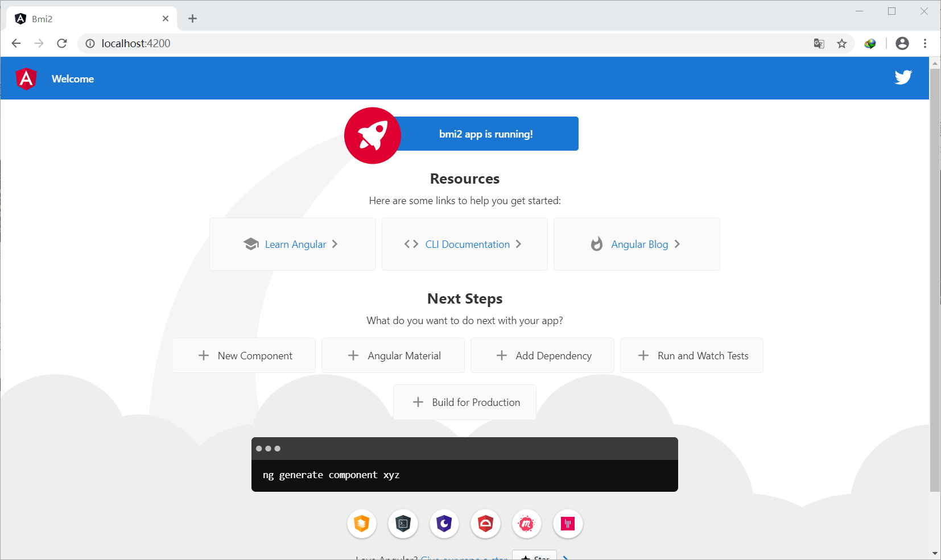Minimize the Chrome window
Screen dimensions: 941x560
pos(859,11)
